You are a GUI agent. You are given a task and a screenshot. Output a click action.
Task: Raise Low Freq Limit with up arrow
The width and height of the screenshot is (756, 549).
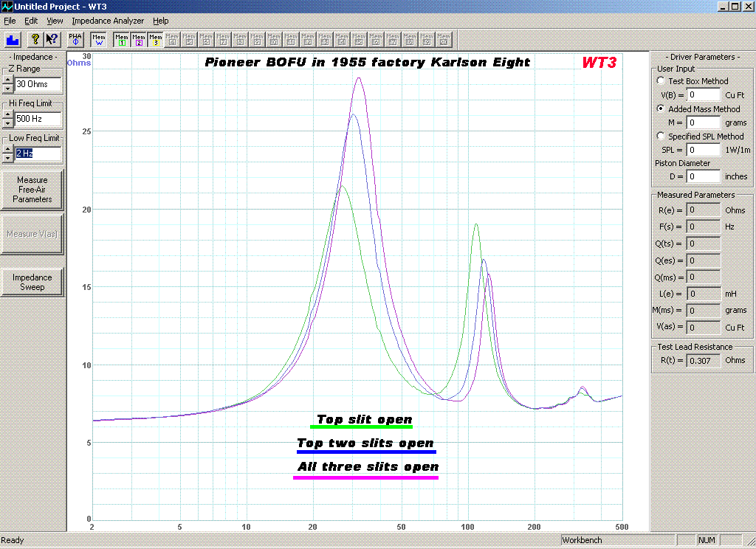click(7, 149)
